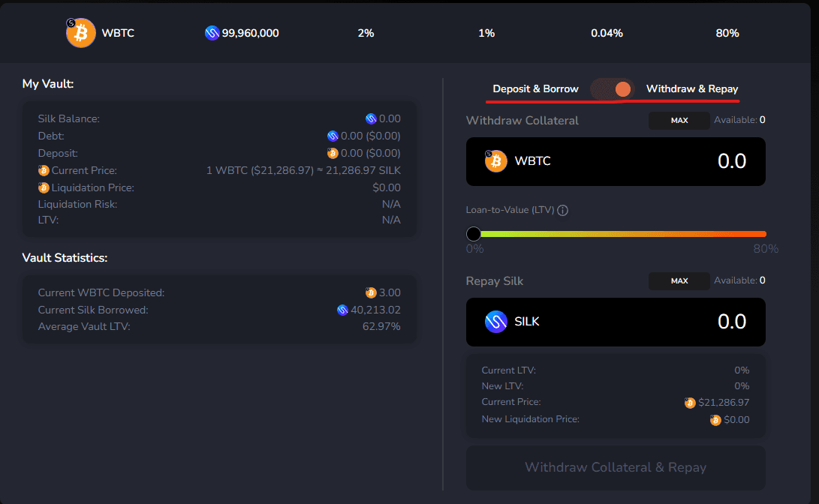Screen dimensions: 819x504
Task: Click Available: 0 next to Repay Silk
Action: (739, 280)
